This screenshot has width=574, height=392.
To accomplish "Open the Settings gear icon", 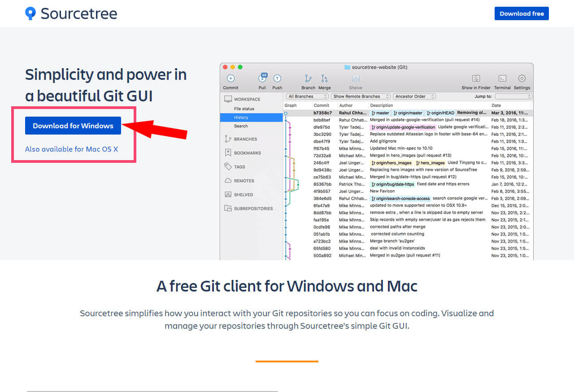I will (x=522, y=78).
